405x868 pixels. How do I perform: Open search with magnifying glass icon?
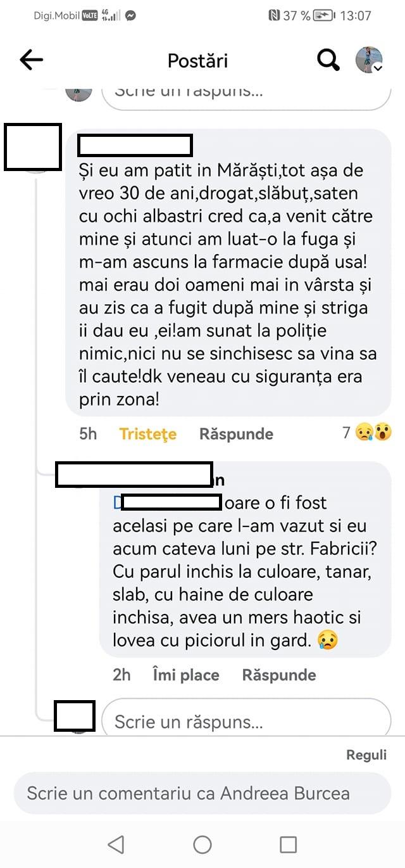328,60
